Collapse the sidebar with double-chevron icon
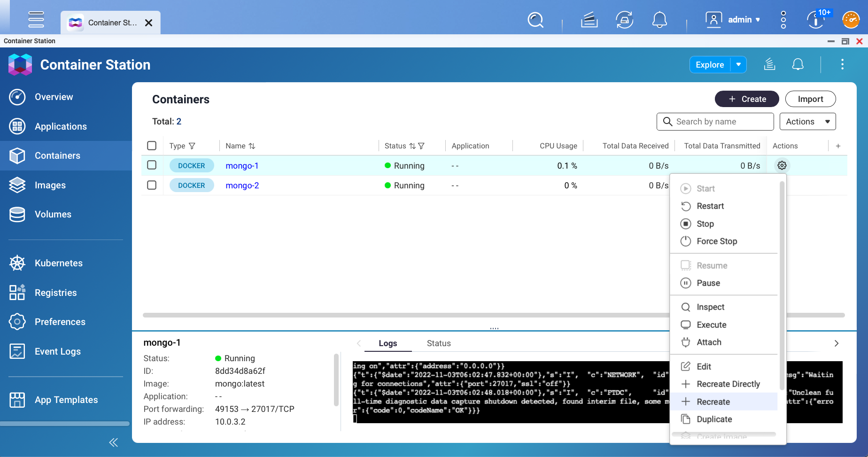This screenshot has width=868, height=457. pos(113,442)
